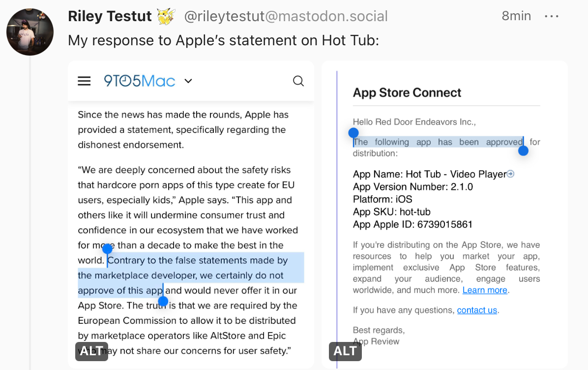The width and height of the screenshot is (588, 370).
Task: Click 'Best regards,' closing text
Action: (x=379, y=330)
